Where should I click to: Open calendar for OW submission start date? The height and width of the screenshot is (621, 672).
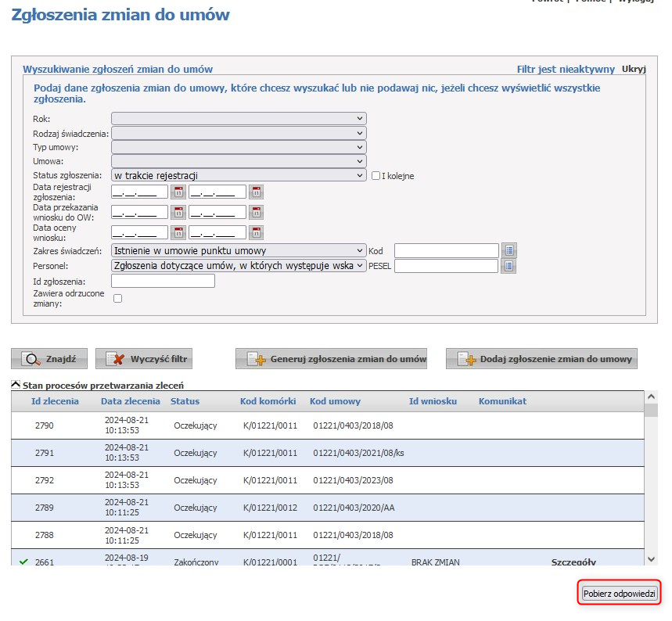click(x=178, y=212)
